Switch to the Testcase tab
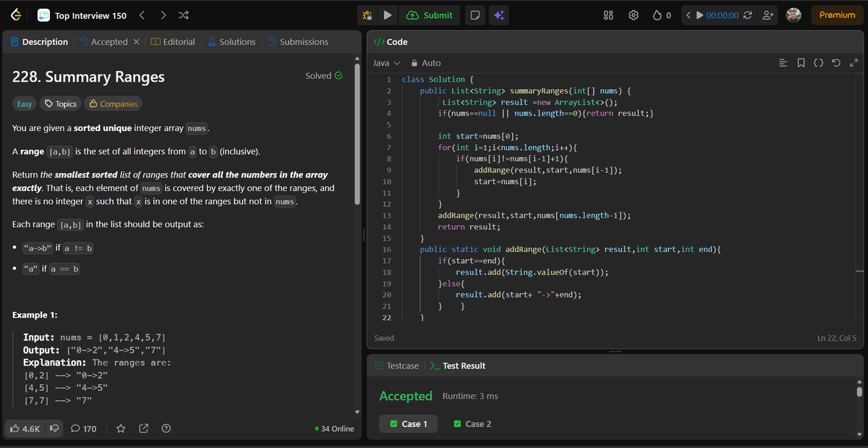The image size is (868, 448). tap(397, 365)
